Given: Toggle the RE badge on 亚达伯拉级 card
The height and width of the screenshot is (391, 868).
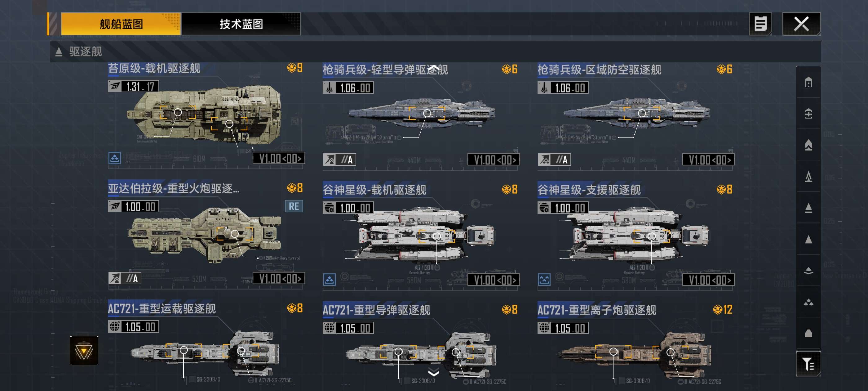Looking at the screenshot, I should 294,206.
